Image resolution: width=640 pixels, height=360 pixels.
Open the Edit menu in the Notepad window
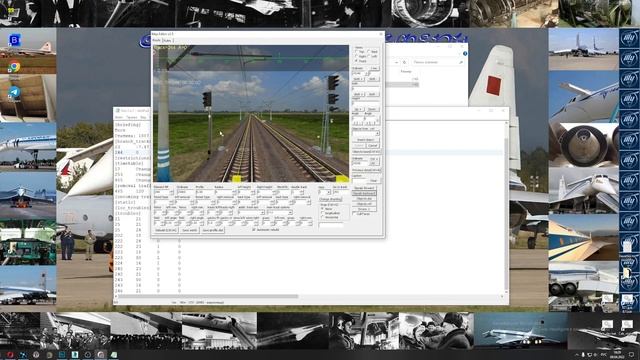click(x=131, y=117)
